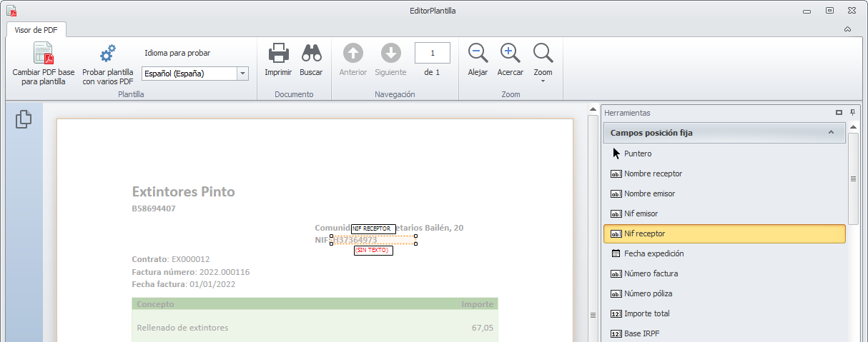Maximize the Herramientas panel window
The width and height of the screenshot is (868, 342).
pos(839,112)
